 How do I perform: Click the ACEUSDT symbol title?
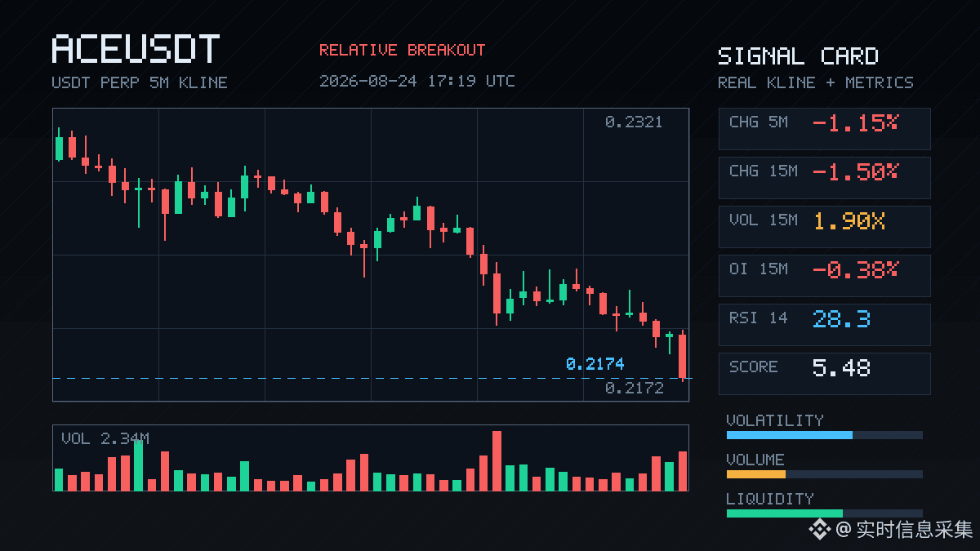(x=136, y=49)
